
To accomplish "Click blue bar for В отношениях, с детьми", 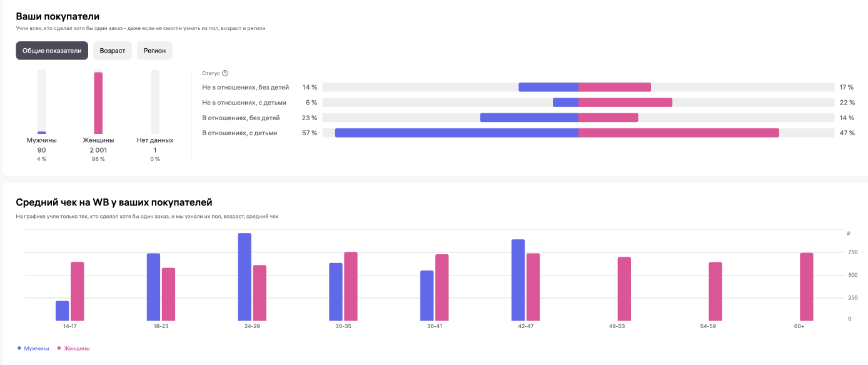I will [457, 133].
